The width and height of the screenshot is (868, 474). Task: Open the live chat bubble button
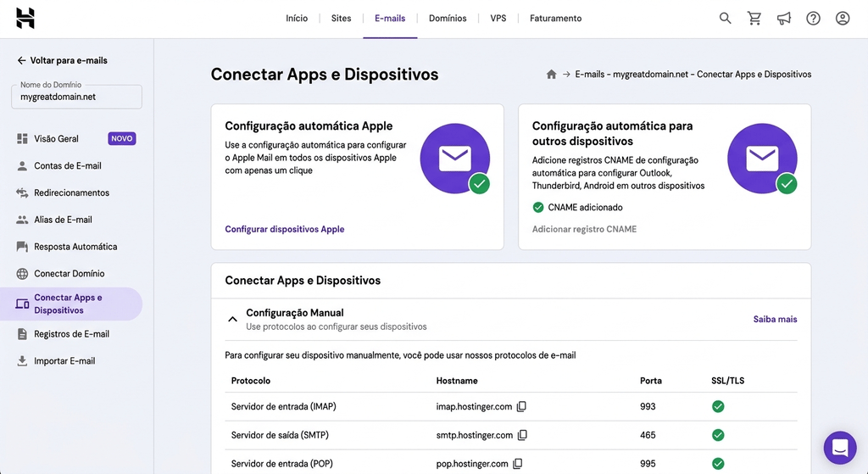click(x=840, y=448)
